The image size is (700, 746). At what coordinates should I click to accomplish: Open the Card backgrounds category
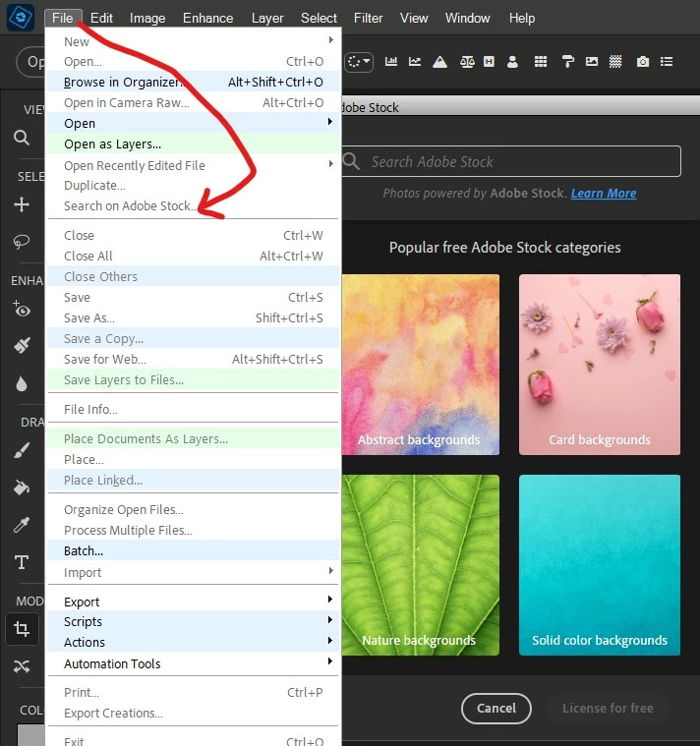coord(600,365)
